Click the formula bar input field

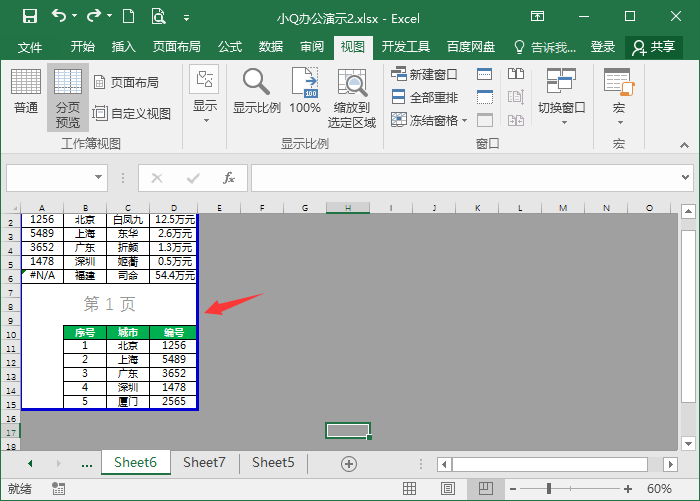[465, 178]
